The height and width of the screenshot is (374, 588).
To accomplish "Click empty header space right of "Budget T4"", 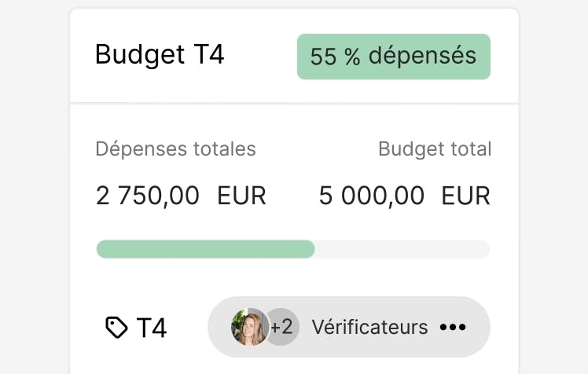I will pyautogui.click(x=259, y=57).
